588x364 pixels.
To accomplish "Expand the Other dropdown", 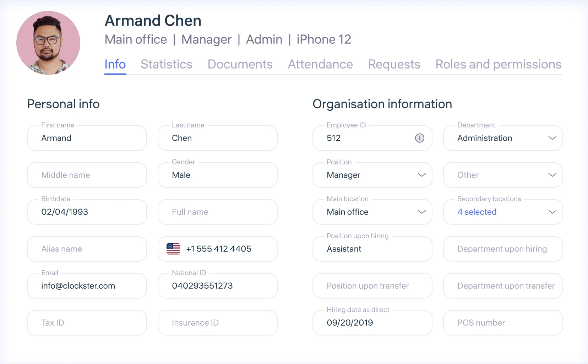I will pyautogui.click(x=503, y=175).
